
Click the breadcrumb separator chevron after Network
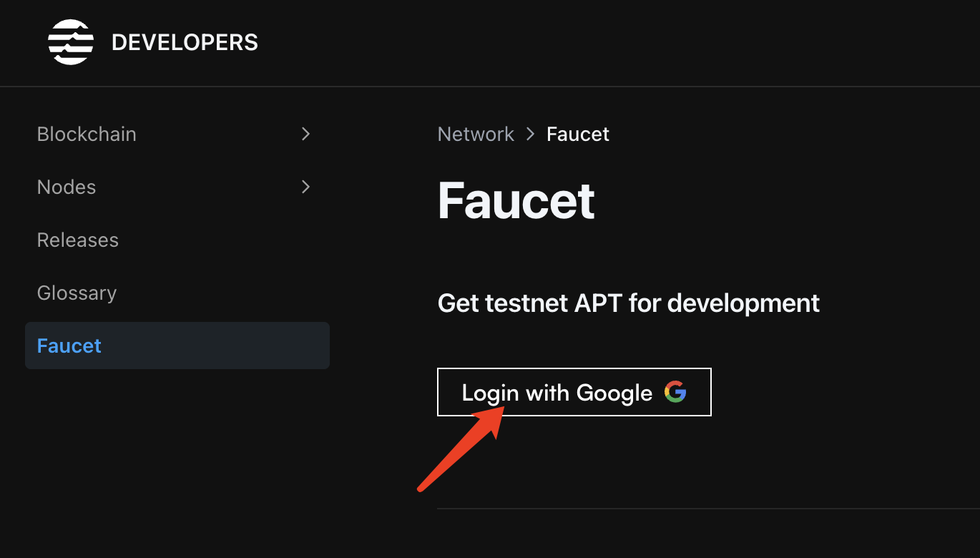(531, 134)
